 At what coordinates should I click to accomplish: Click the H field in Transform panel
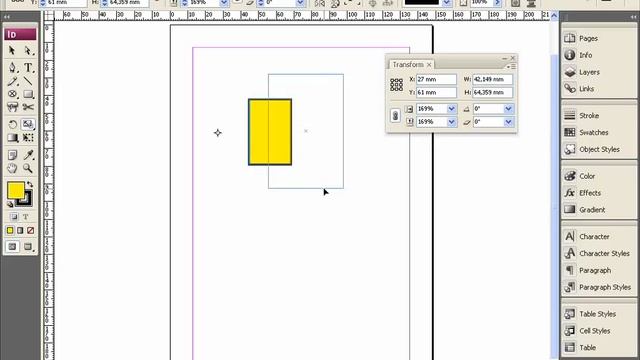pos(492,93)
